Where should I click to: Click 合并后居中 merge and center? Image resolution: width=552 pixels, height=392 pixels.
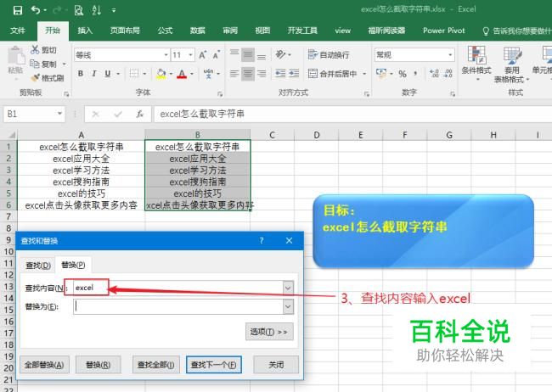click(332, 74)
